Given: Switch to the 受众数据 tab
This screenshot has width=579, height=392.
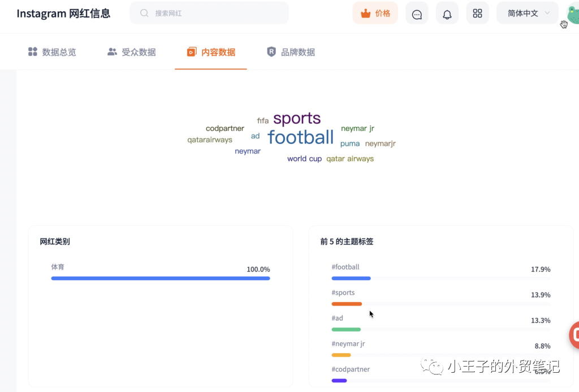Looking at the screenshot, I should [x=131, y=52].
